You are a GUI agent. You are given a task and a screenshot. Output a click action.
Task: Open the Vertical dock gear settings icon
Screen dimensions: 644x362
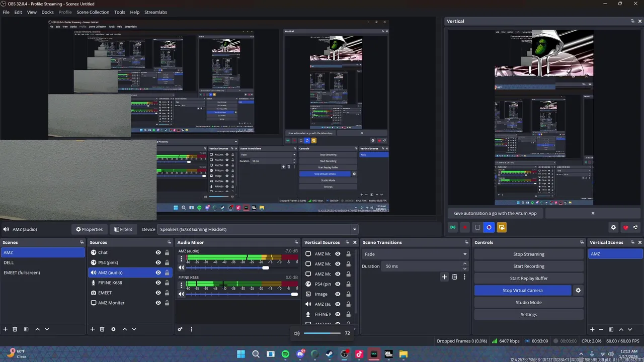coord(613,227)
